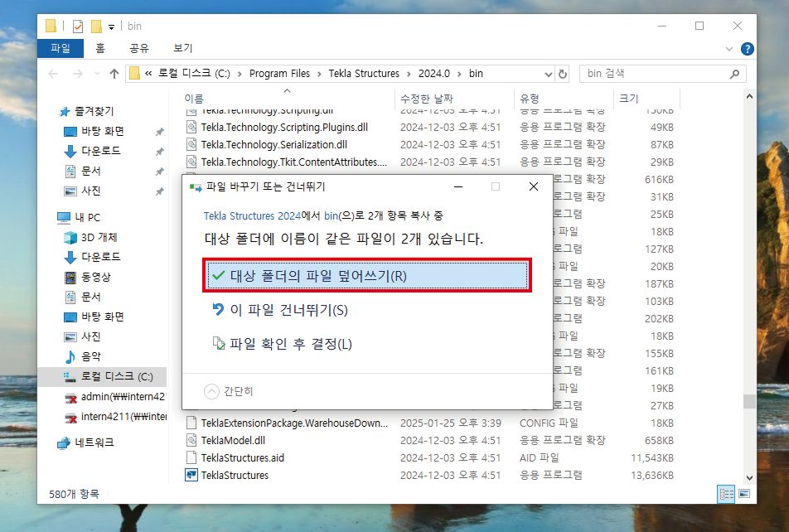Open the 공유 ribbon tab
The image size is (789, 532).
[139, 48]
